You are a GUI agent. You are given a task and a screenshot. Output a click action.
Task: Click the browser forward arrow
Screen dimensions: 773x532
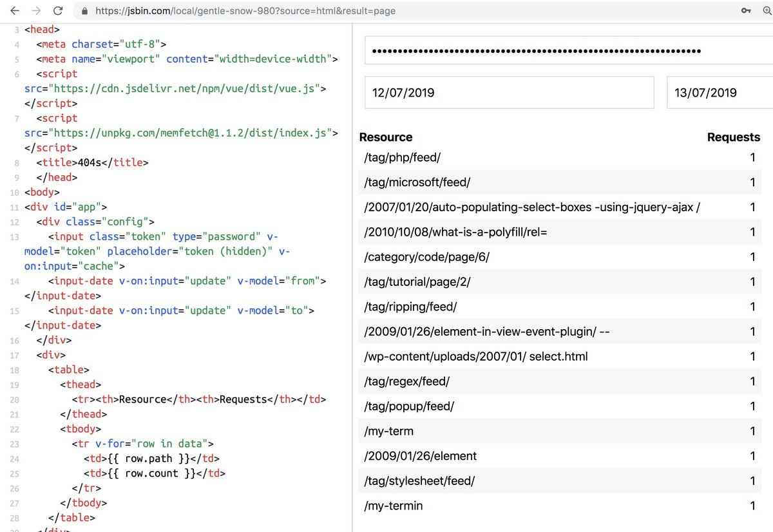pos(37,11)
